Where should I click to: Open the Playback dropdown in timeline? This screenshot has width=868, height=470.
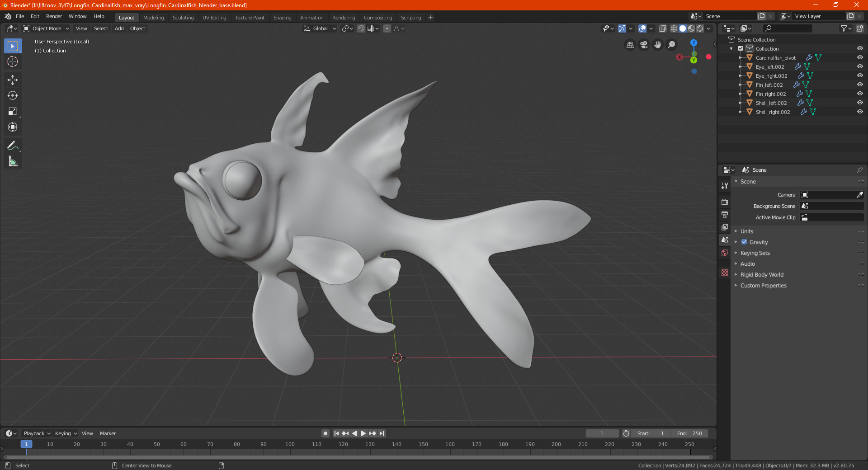click(x=37, y=433)
